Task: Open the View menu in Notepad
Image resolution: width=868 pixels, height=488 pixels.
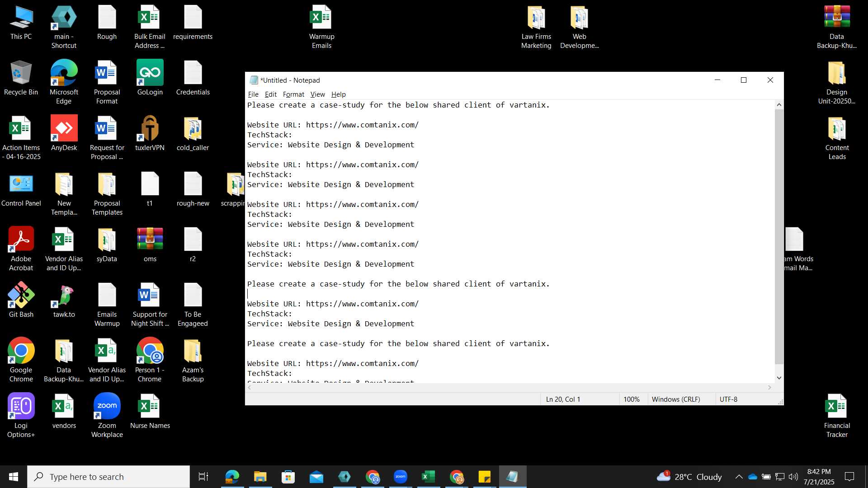Action: (x=317, y=94)
